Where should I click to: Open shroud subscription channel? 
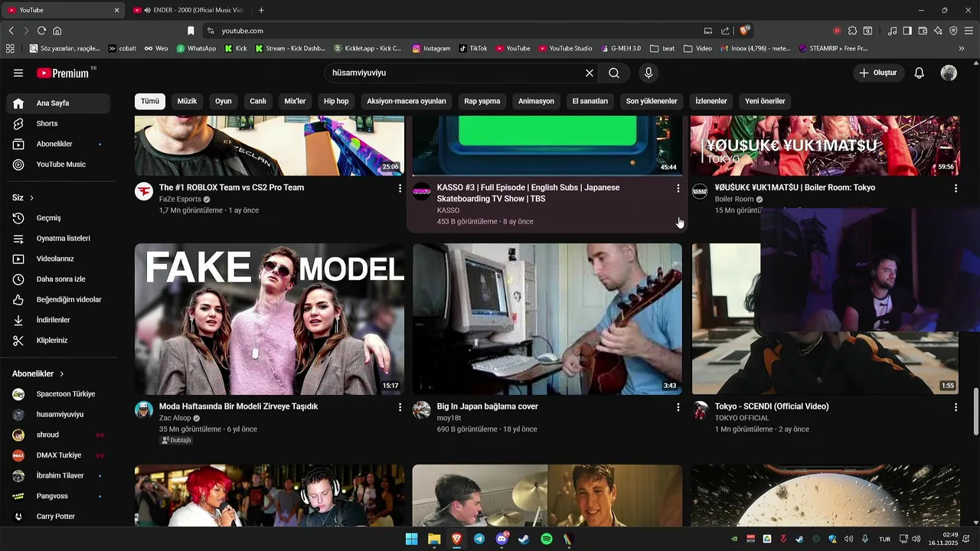point(58,435)
